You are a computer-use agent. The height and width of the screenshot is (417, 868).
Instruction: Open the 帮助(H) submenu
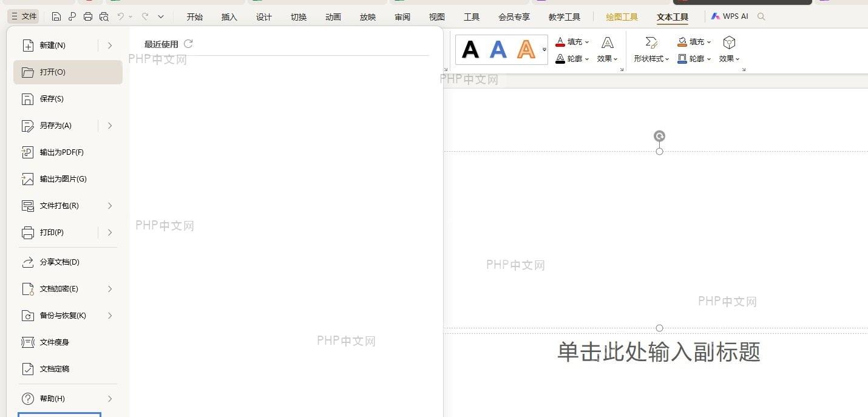click(68, 399)
